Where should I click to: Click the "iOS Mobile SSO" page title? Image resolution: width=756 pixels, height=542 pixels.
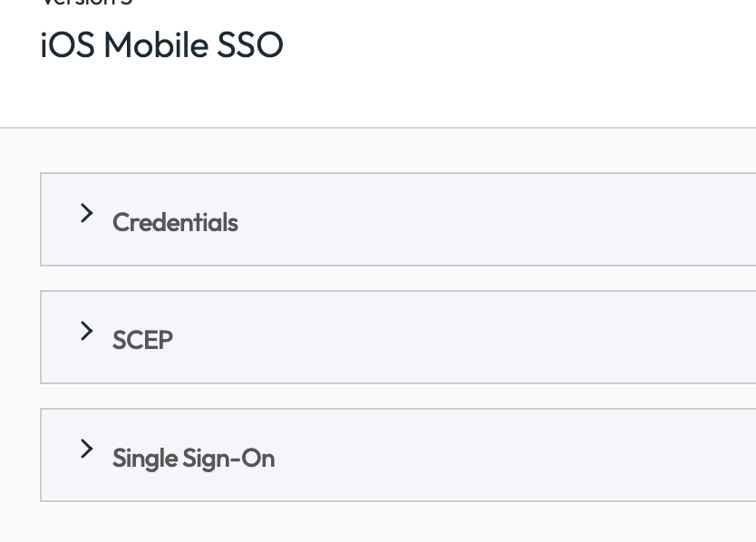pos(161,45)
